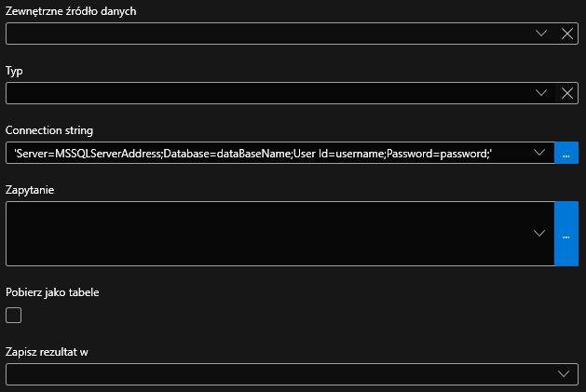This screenshot has width=586, height=392.
Task: Expand the Zapytanie dropdown chevron
Action: pyautogui.click(x=539, y=234)
